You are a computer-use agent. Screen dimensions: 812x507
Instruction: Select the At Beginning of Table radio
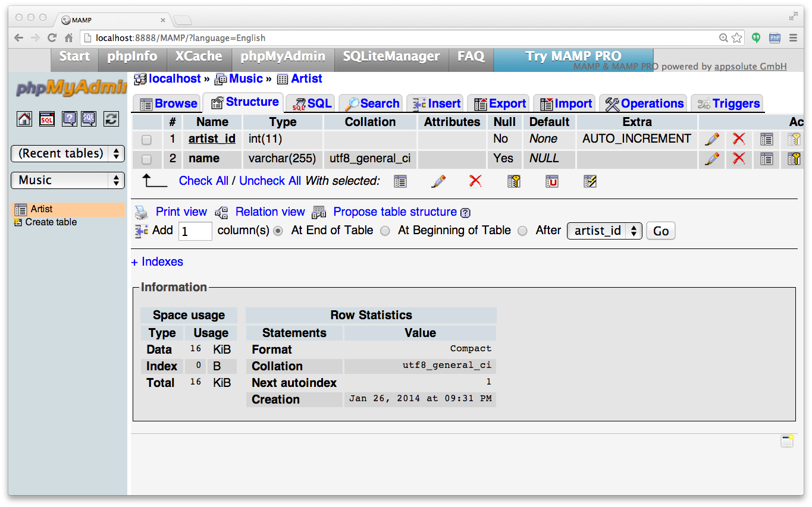(385, 231)
